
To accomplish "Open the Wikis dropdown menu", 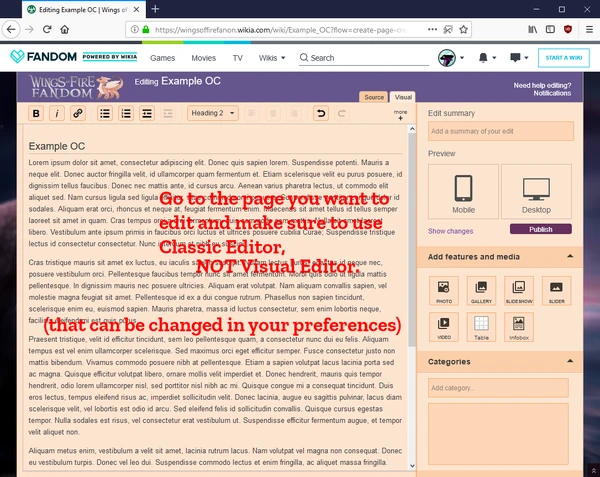I will [x=272, y=58].
